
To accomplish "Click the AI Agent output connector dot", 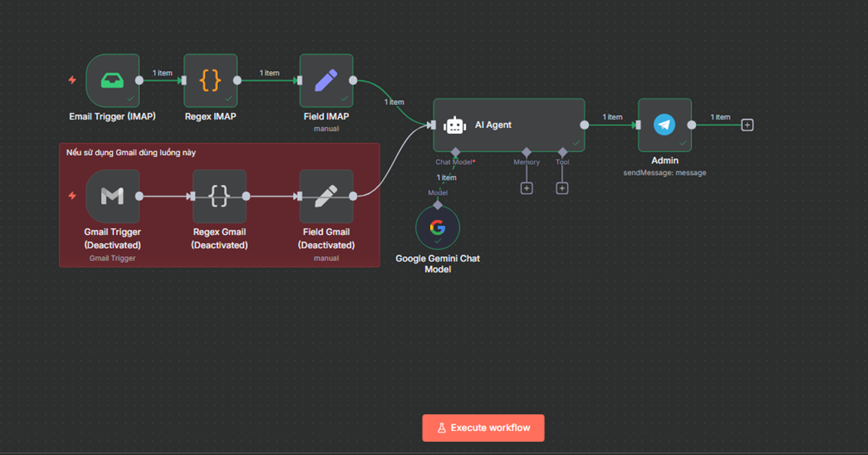I will click(584, 125).
